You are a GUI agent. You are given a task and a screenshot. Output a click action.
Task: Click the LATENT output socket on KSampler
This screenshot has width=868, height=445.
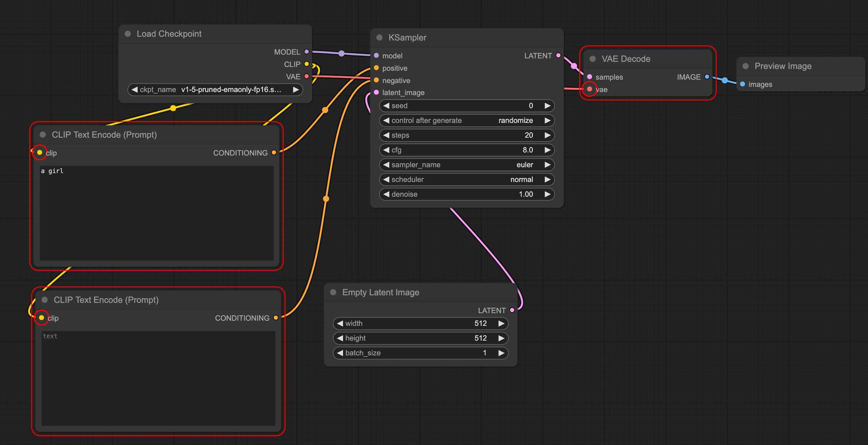(558, 55)
